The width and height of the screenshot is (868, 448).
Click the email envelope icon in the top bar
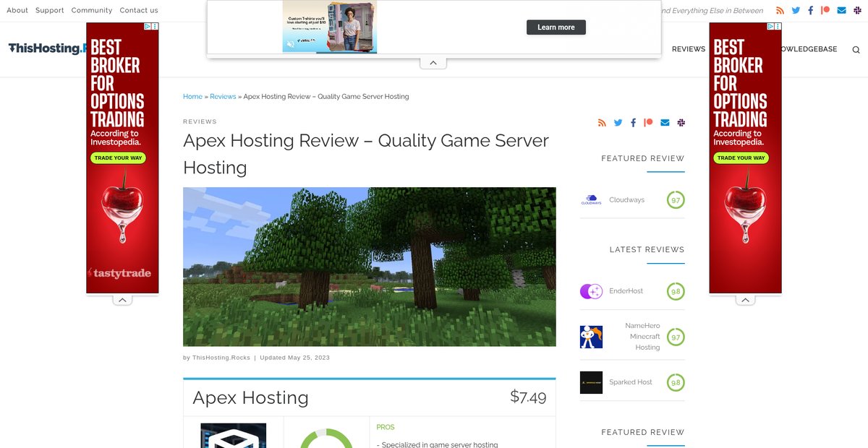pos(841,10)
